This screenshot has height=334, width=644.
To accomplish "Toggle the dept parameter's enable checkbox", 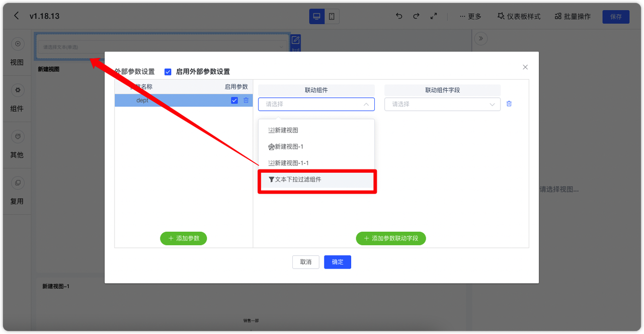I will 234,100.
